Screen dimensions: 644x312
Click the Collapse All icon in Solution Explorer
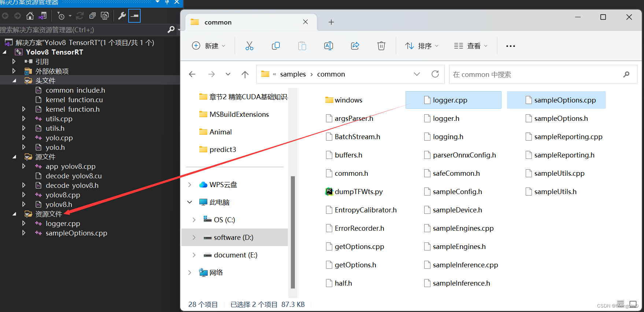coord(93,16)
